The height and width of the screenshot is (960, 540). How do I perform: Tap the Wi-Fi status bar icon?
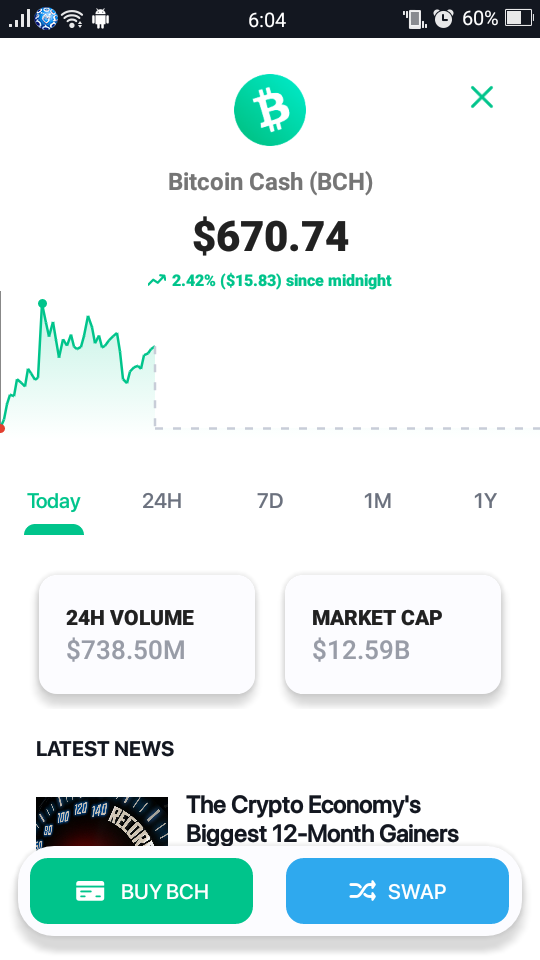[72, 19]
